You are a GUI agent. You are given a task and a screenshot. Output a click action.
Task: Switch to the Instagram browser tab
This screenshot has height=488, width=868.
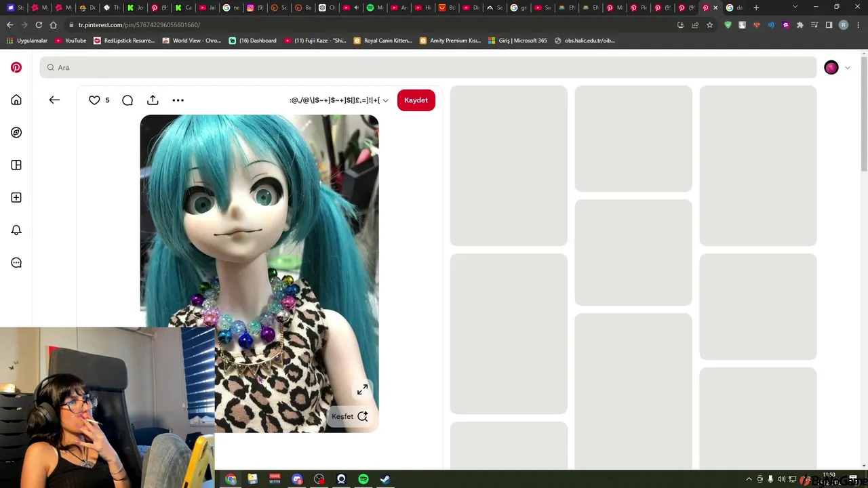tap(255, 7)
